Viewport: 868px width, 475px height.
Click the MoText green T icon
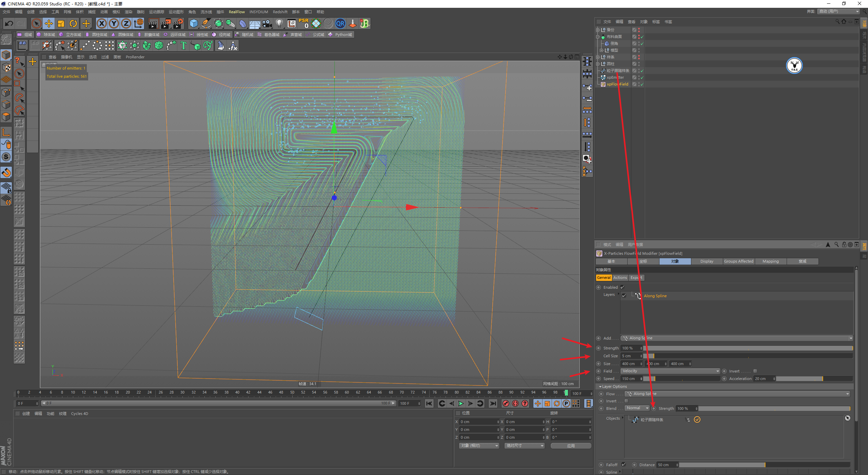click(x=183, y=45)
